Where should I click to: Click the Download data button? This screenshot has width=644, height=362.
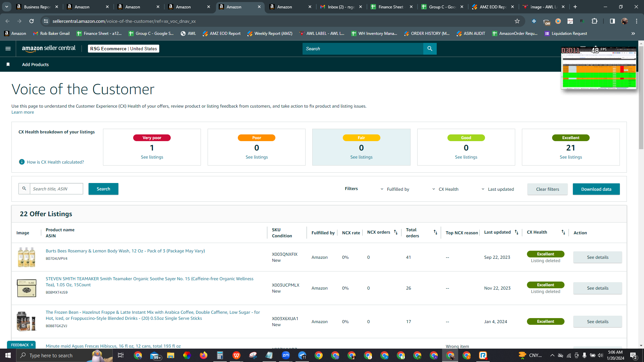596,189
